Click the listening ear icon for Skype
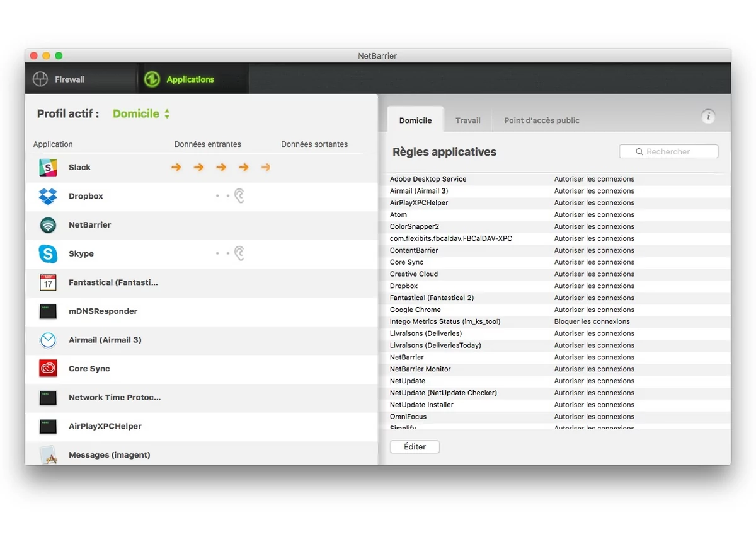The height and width of the screenshot is (544, 756). (x=239, y=253)
